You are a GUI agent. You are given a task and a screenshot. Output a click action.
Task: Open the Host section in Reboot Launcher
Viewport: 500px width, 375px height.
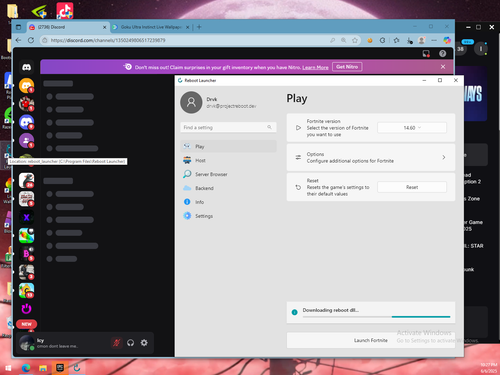coord(229,160)
